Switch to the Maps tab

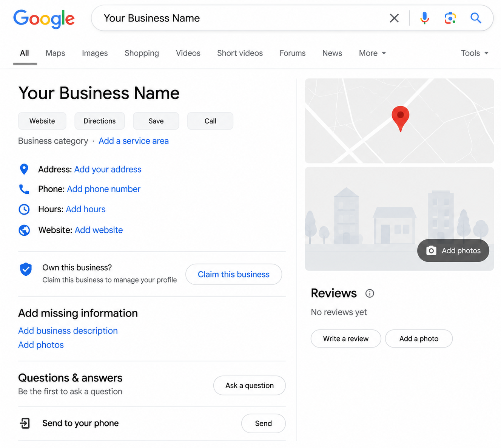[55, 53]
